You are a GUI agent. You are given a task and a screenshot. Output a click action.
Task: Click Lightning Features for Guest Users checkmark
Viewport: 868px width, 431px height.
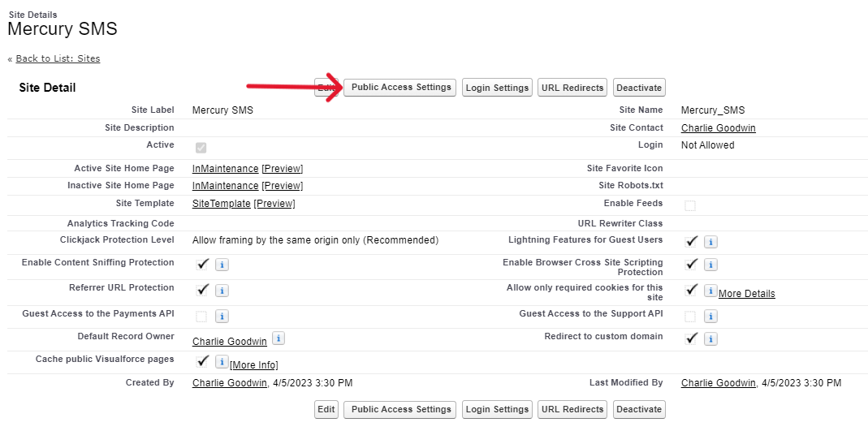(x=691, y=241)
